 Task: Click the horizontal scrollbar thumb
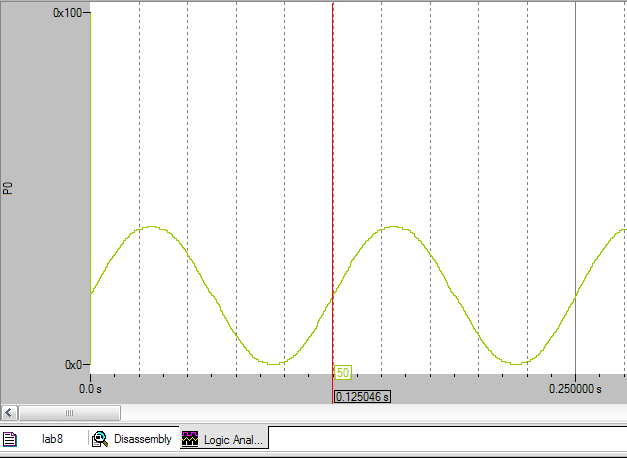click(x=69, y=412)
